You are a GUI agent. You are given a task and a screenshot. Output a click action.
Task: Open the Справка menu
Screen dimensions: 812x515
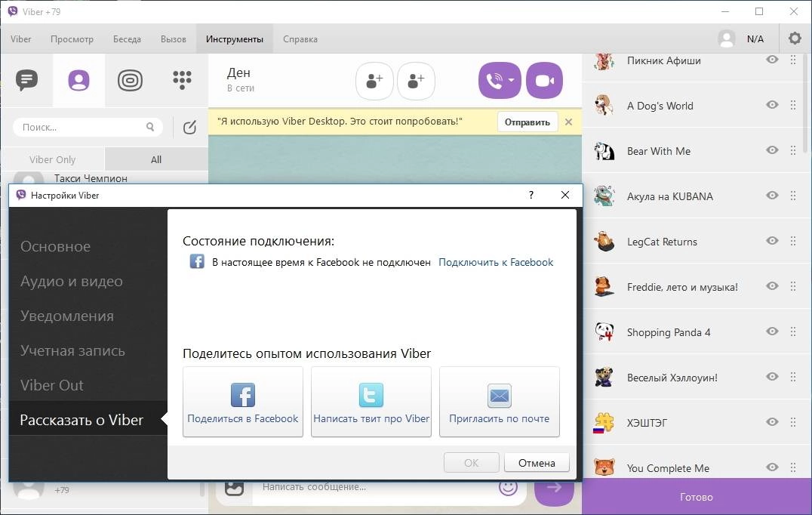click(300, 39)
